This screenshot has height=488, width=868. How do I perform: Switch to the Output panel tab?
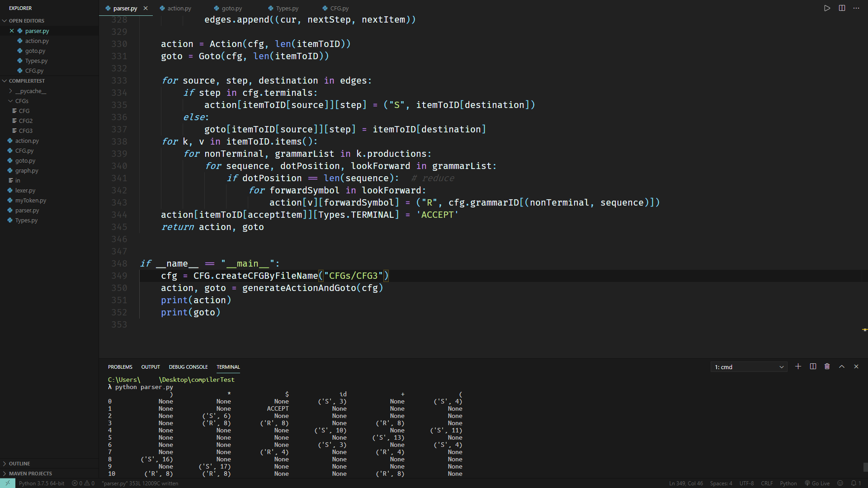click(x=151, y=367)
